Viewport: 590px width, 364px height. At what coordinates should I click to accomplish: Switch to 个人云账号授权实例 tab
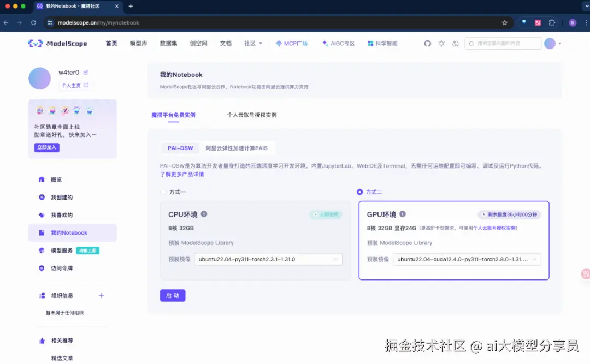click(252, 115)
